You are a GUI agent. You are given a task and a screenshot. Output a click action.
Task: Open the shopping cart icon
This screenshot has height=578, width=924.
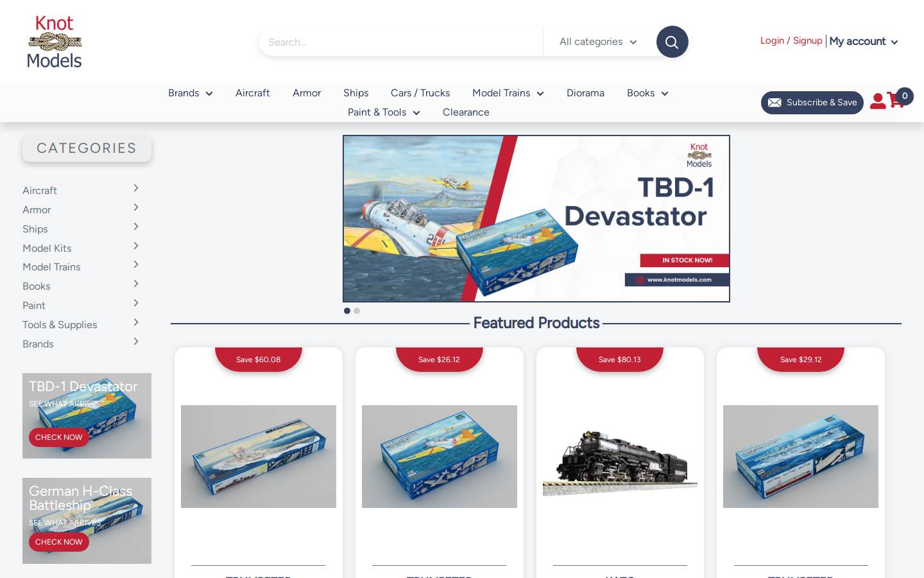[x=896, y=100]
